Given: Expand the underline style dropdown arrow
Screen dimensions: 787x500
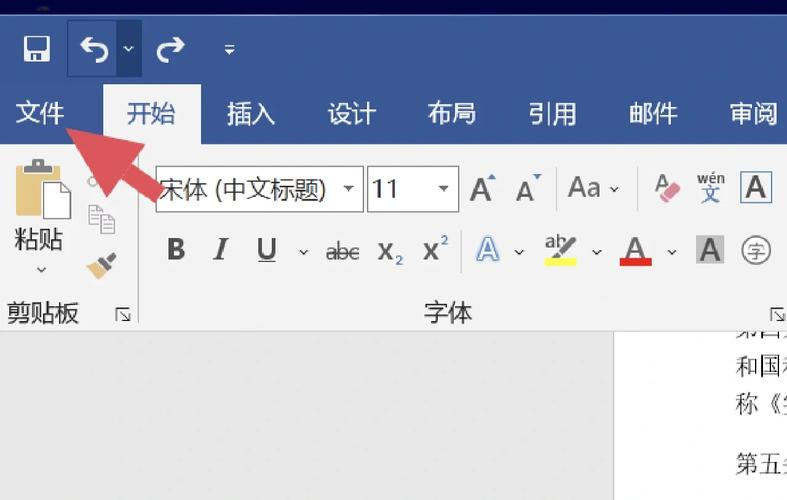Looking at the screenshot, I should [x=304, y=252].
